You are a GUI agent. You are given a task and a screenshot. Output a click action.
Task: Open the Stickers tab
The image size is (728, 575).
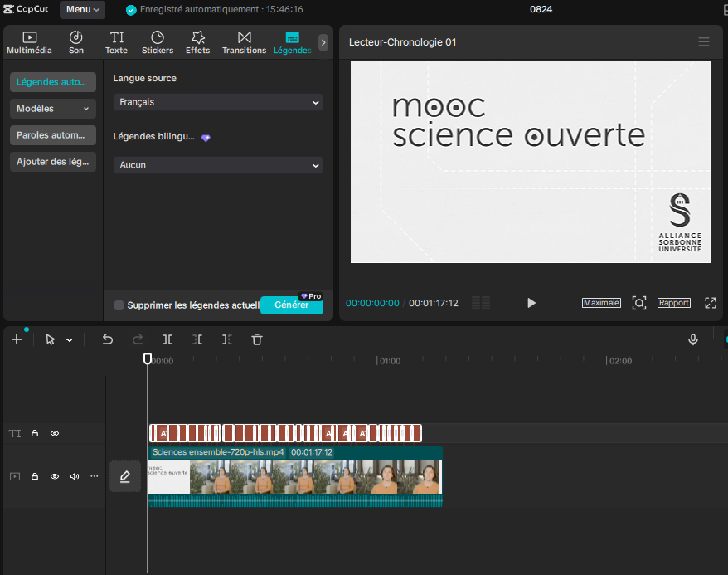(158, 42)
